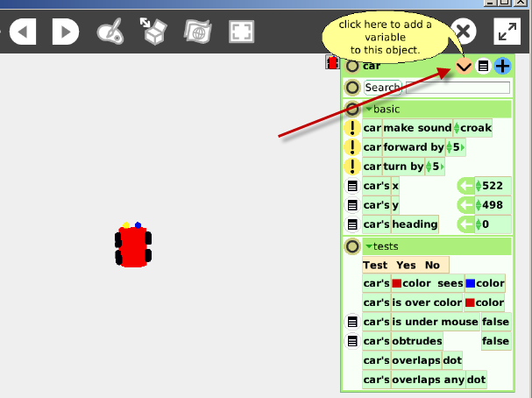The width and height of the screenshot is (532, 398).
Task: Pick the blue swatch in color sees
Action: (471, 283)
